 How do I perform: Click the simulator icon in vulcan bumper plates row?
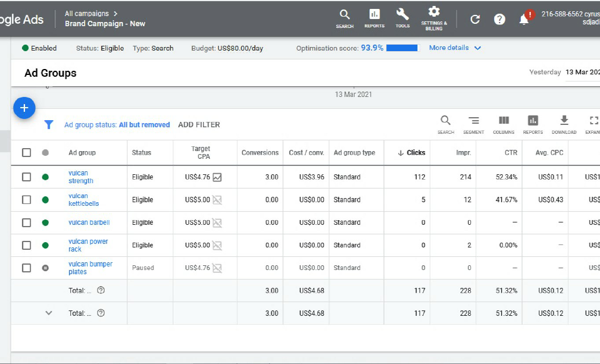click(x=217, y=268)
